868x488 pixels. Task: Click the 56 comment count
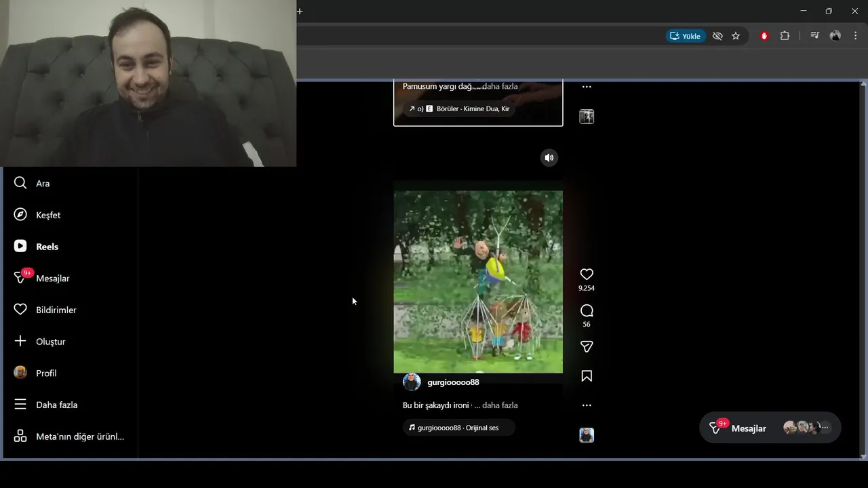587,324
